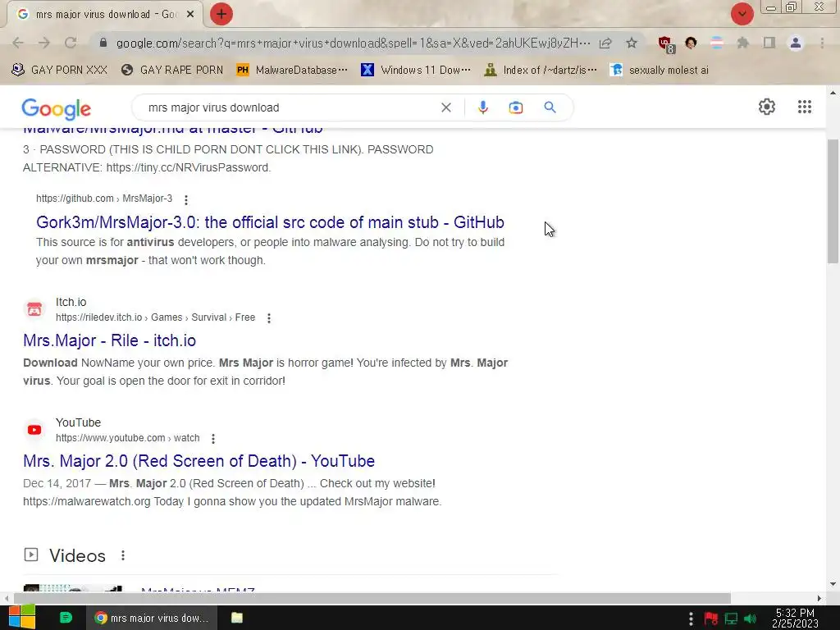Open the Chrome profile avatar button

point(796,43)
